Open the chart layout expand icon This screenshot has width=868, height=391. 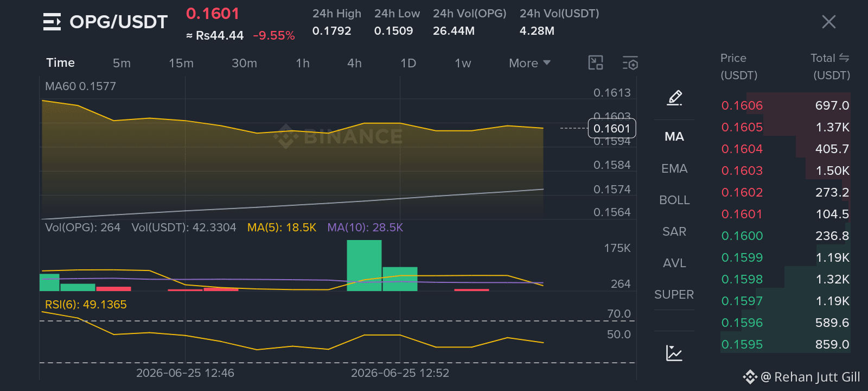[x=596, y=63]
